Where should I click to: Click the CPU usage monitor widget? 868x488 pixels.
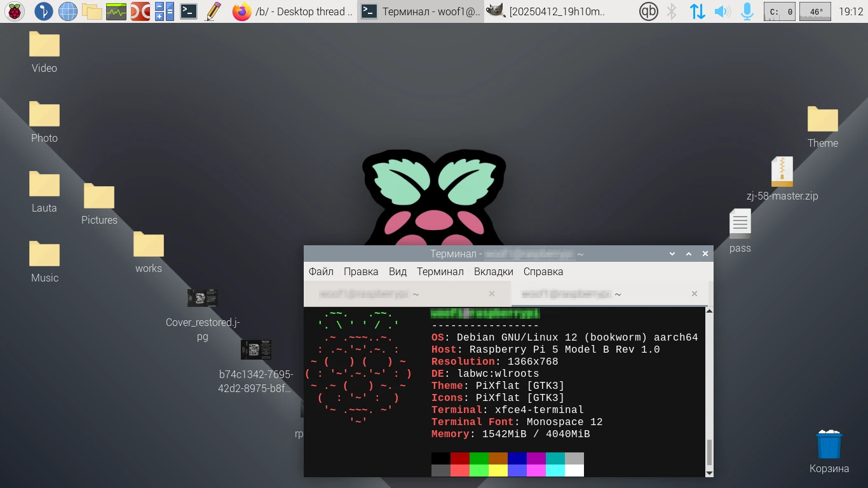tap(779, 11)
